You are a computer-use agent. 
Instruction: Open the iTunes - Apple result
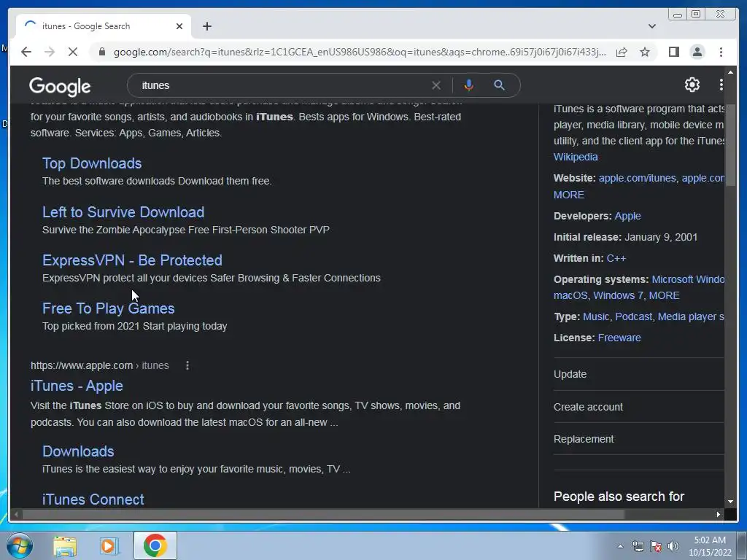77,386
